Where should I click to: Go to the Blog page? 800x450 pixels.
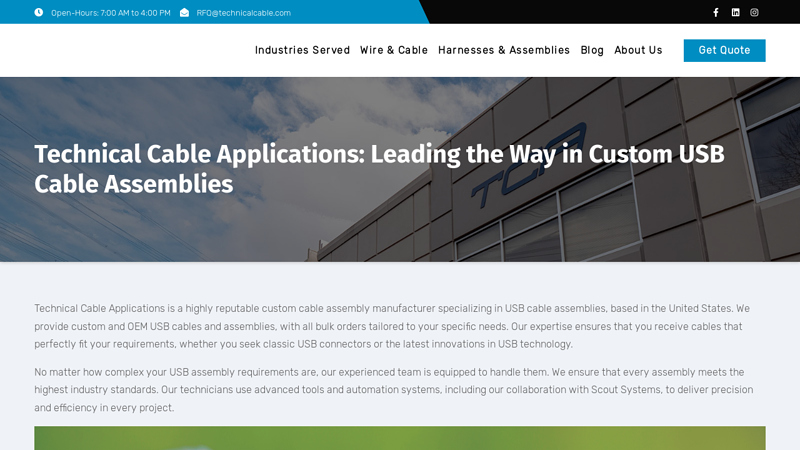[592, 50]
